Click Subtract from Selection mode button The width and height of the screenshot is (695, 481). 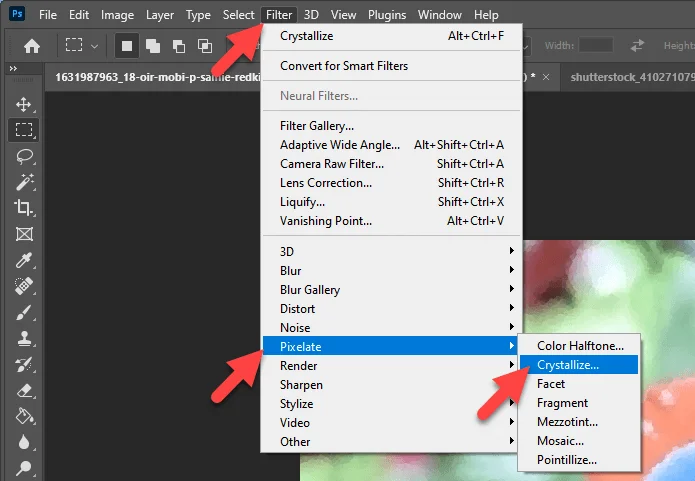179,46
